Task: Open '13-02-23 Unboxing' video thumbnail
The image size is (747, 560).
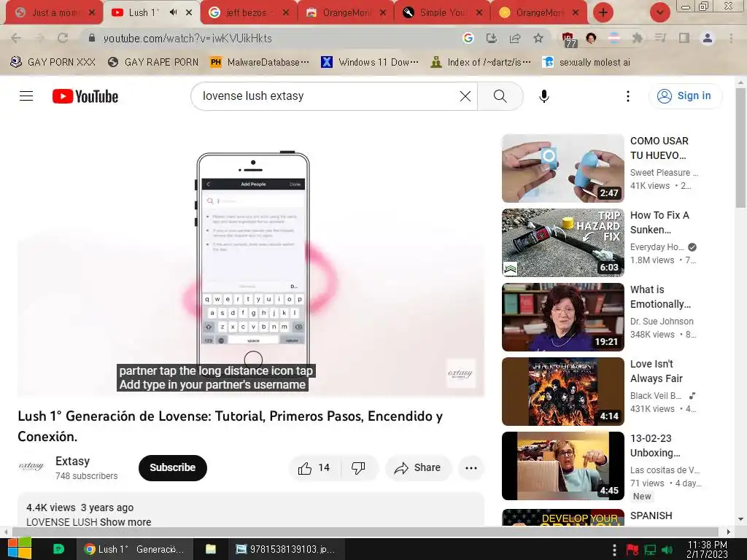Action: point(562,466)
